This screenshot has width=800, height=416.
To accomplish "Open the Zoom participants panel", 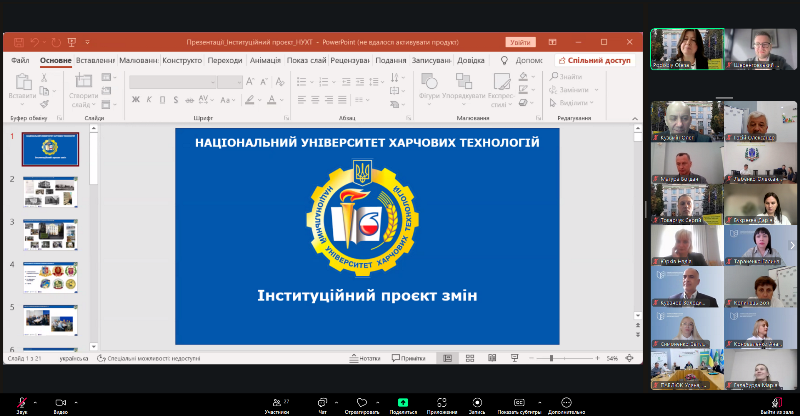I will (276, 401).
